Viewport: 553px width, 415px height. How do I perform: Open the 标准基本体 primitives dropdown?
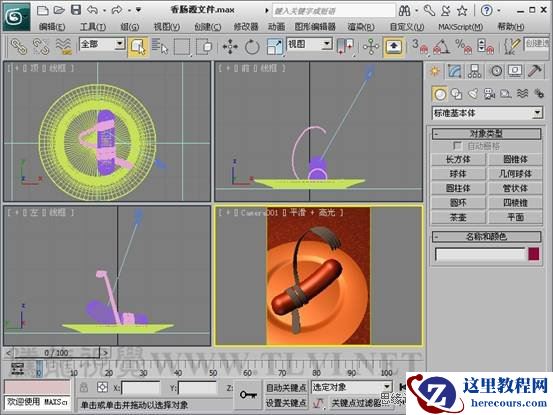coord(487,113)
